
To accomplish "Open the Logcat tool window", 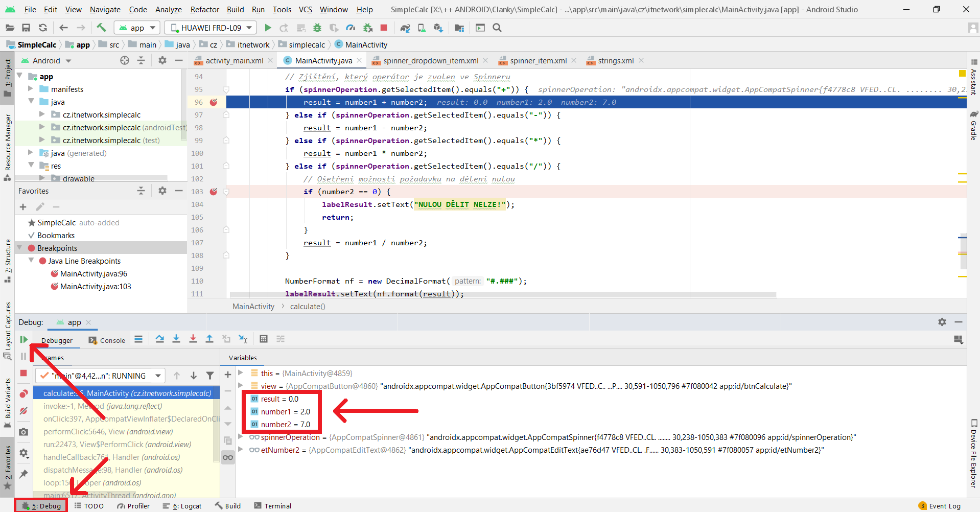I will 182,506.
